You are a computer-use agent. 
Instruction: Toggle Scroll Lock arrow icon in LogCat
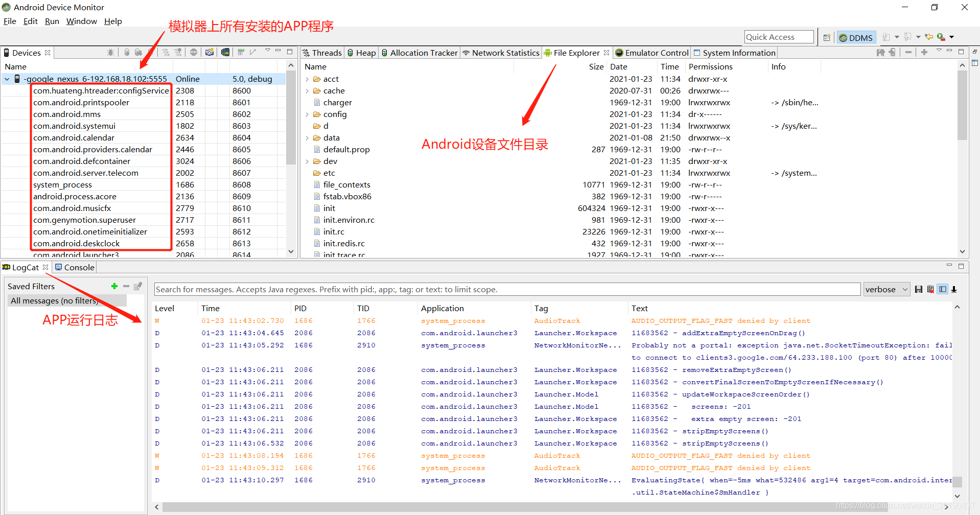pos(954,289)
